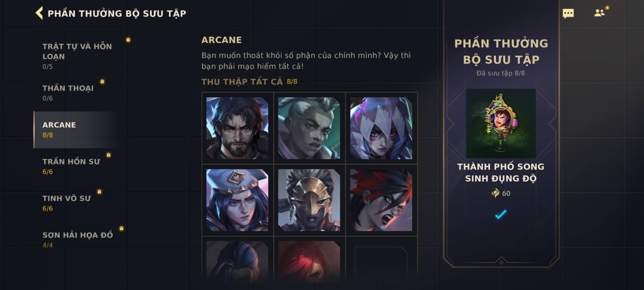Click gift icon beside Sơn Hải Họa Đồ
Viewport: 644px width, 290px height.
coord(122,229)
